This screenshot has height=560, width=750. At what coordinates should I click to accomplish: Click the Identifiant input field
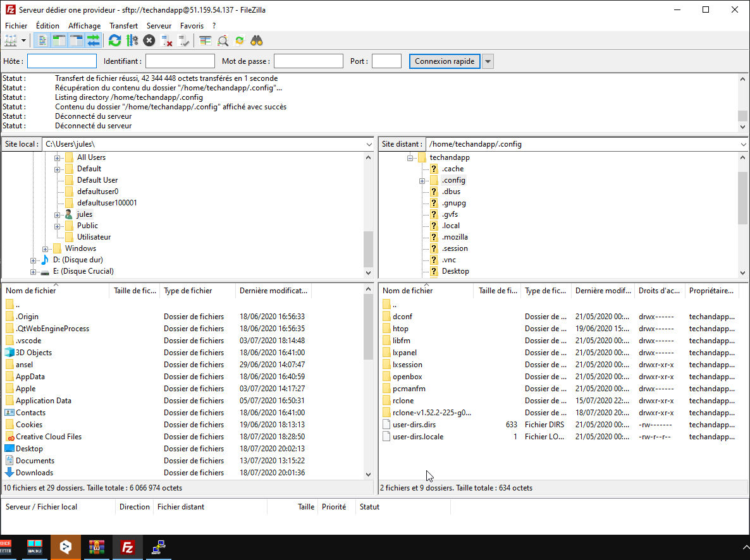pos(180,61)
